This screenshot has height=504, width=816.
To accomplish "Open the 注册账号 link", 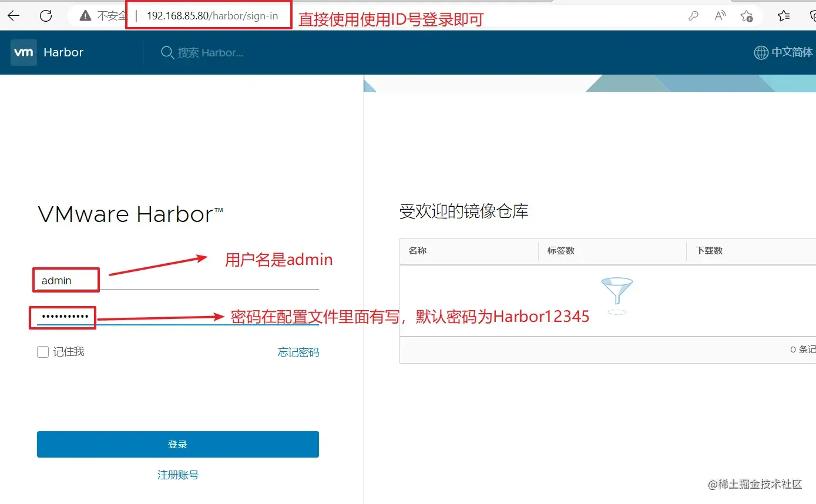I will (178, 475).
